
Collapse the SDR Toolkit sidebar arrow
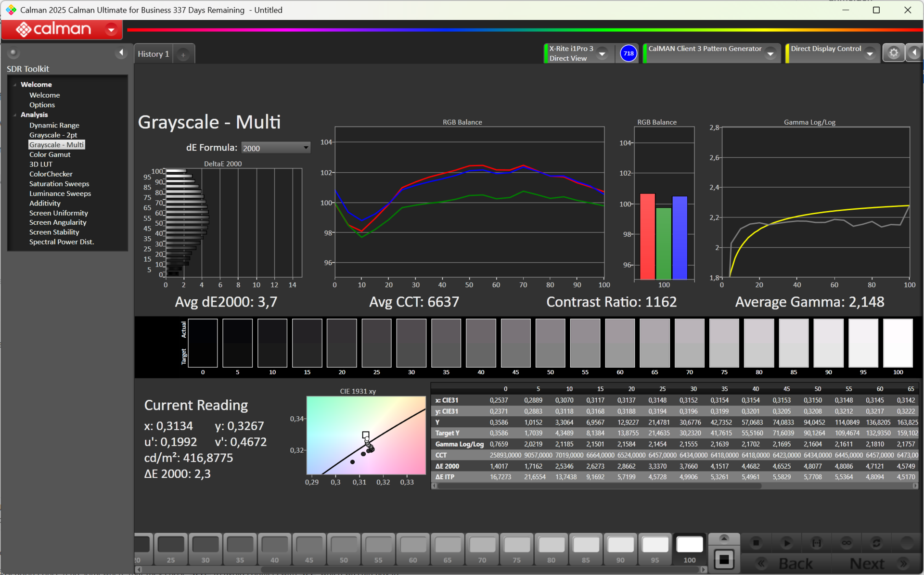pyautogui.click(x=121, y=52)
